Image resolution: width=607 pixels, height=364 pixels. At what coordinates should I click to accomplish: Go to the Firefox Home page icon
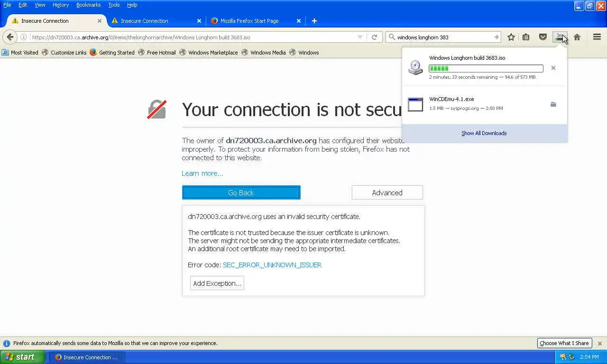577,37
